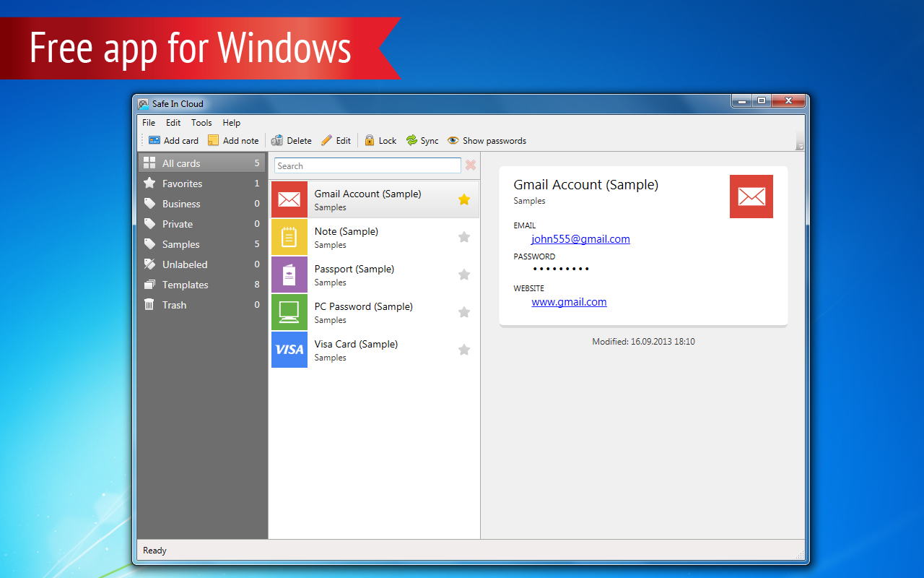Unfavorite the Gmail Account sample card
The image size is (924, 578).
tap(464, 199)
